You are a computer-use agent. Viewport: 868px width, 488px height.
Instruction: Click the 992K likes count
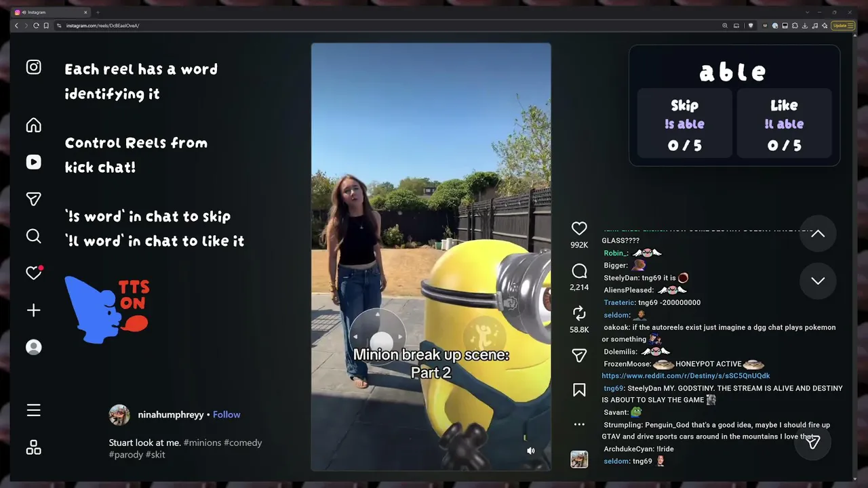(579, 245)
